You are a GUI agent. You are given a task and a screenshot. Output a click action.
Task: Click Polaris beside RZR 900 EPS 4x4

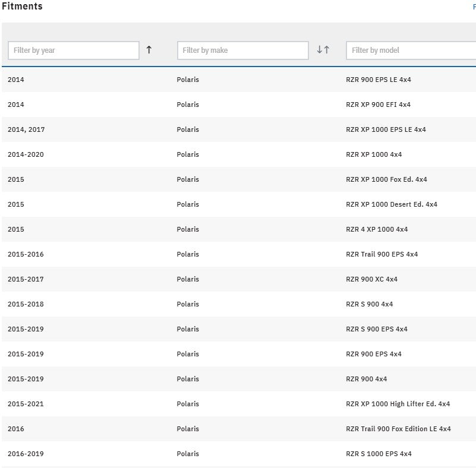click(188, 354)
